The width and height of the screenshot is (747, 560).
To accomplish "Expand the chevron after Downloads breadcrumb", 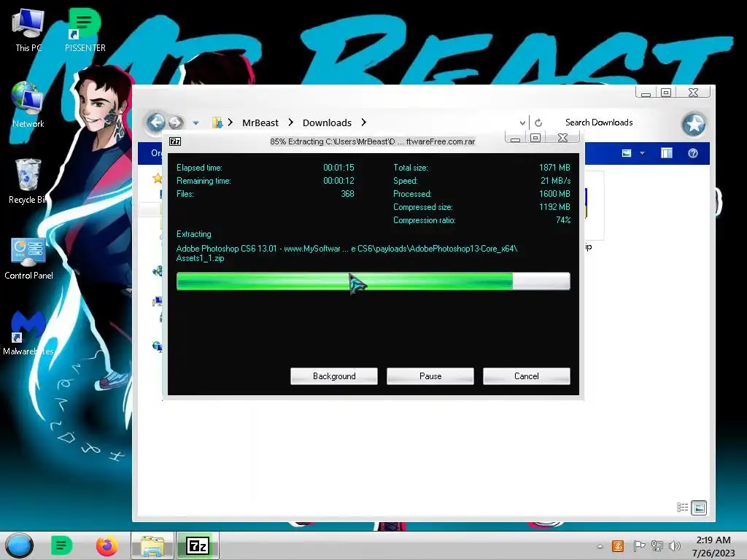I will point(363,122).
